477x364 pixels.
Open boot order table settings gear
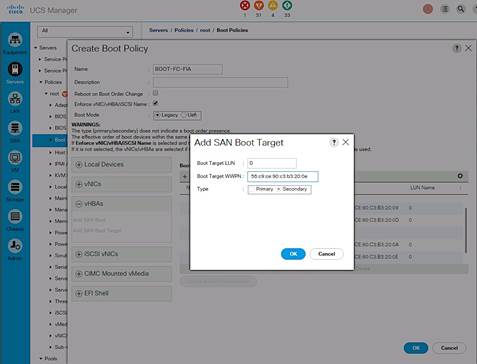[460, 176]
